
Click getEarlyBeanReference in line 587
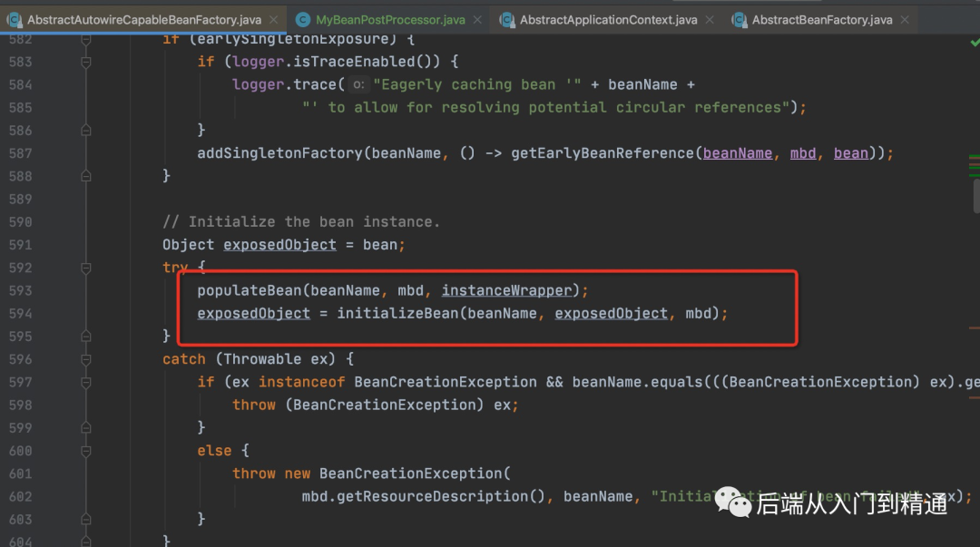point(603,153)
